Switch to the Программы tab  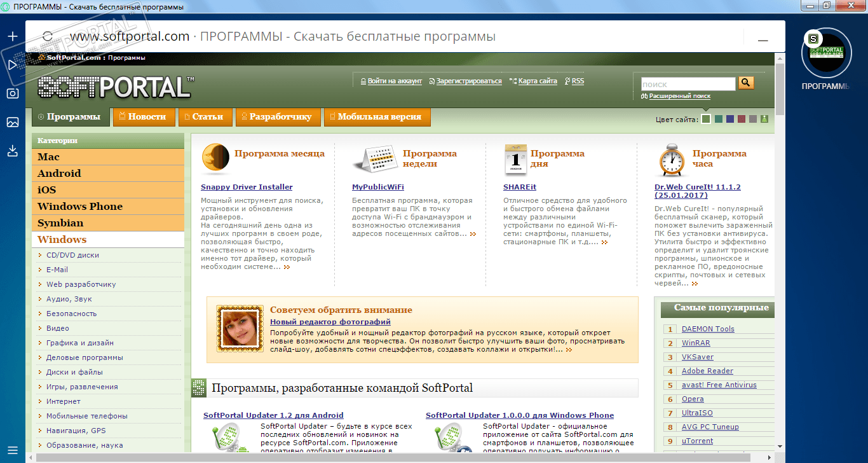[71, 117]
